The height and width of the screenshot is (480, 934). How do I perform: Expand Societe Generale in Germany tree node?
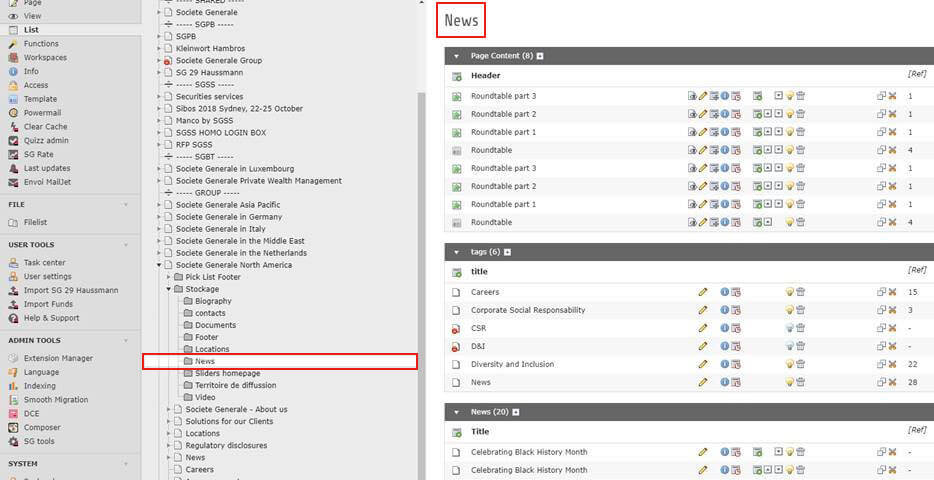click(x=160, y=217)
